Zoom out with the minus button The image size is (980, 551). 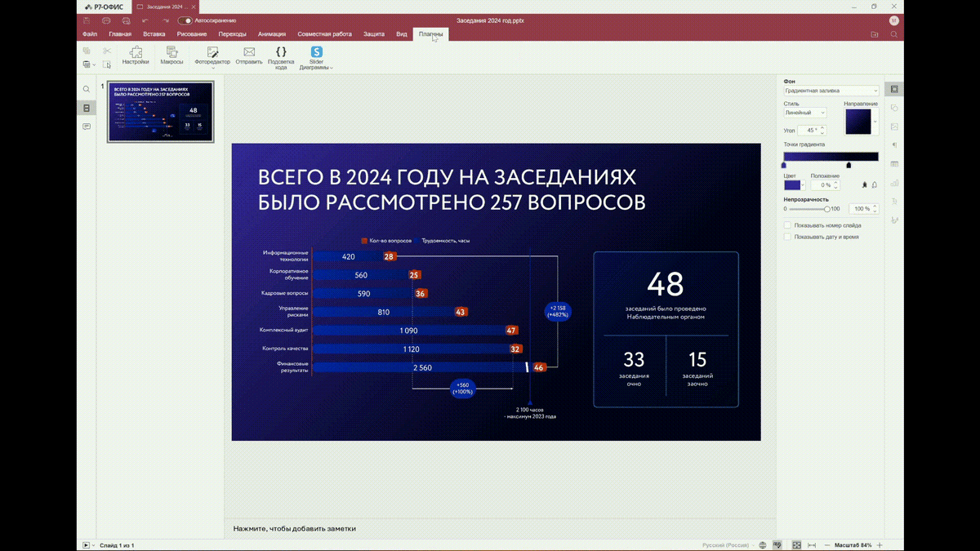(827, 545)
